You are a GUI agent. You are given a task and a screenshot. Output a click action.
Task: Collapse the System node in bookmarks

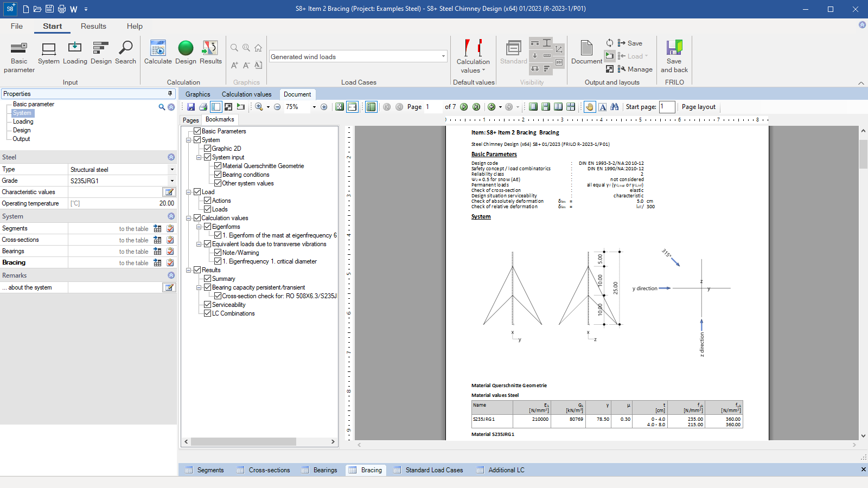pos(189,140)
